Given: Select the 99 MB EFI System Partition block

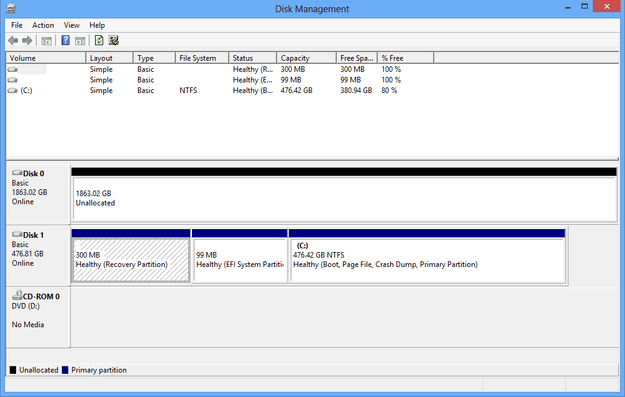Looking at the screenshot, I should (x=240, y=260).
